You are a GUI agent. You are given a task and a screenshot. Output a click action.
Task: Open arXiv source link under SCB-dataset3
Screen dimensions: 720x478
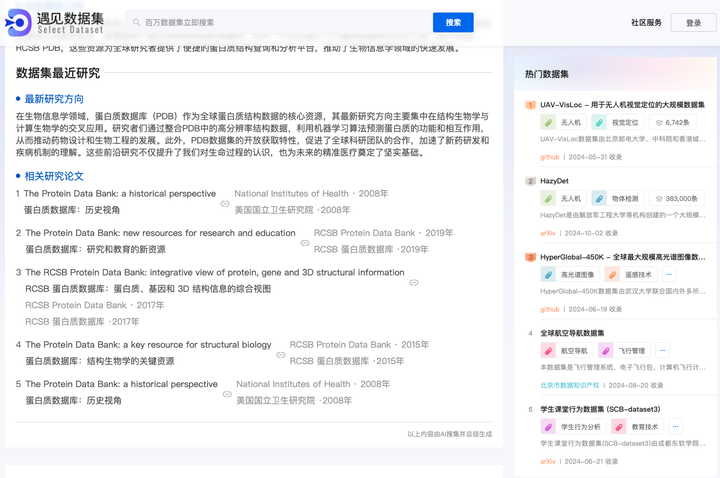coord(548,462)
